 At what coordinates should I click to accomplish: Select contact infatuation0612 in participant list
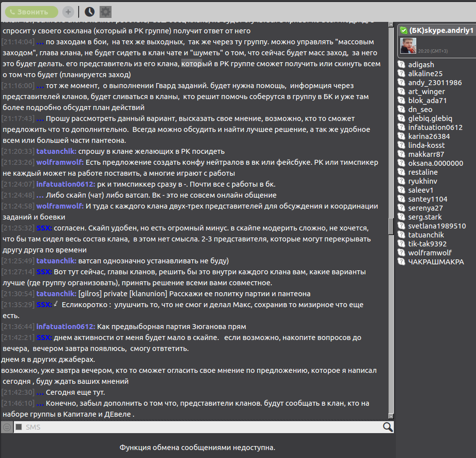435,127
